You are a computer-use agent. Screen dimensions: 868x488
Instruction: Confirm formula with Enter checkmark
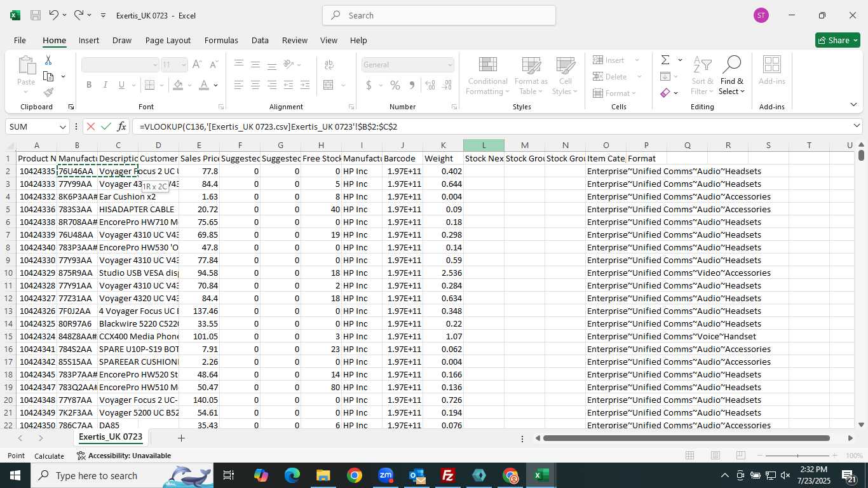click(x=105, y=126)
